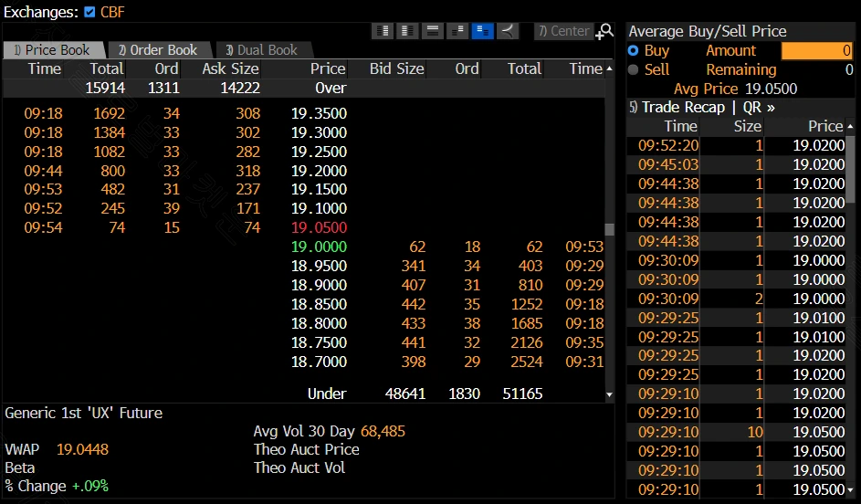Click trade size 10 at 19.0500
861x504 pixels.
tap(755, 432)
